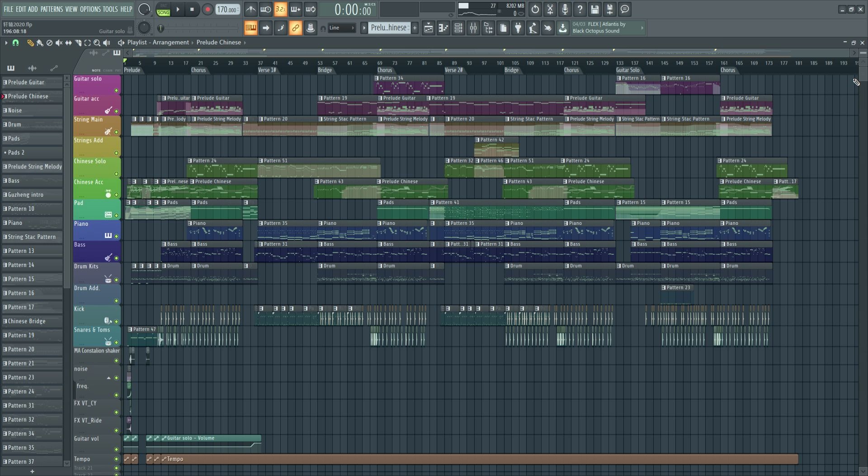Open the FILE menu

[x=8, y=9]
